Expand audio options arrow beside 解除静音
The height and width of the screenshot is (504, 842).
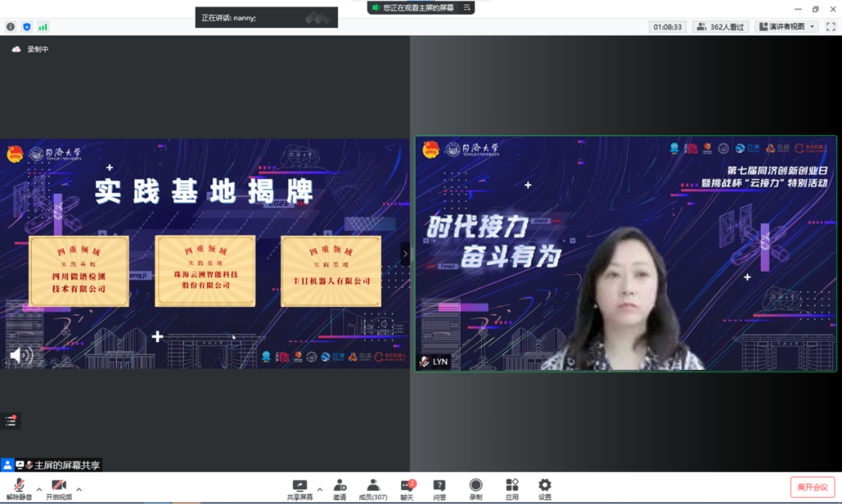[39, 490]
